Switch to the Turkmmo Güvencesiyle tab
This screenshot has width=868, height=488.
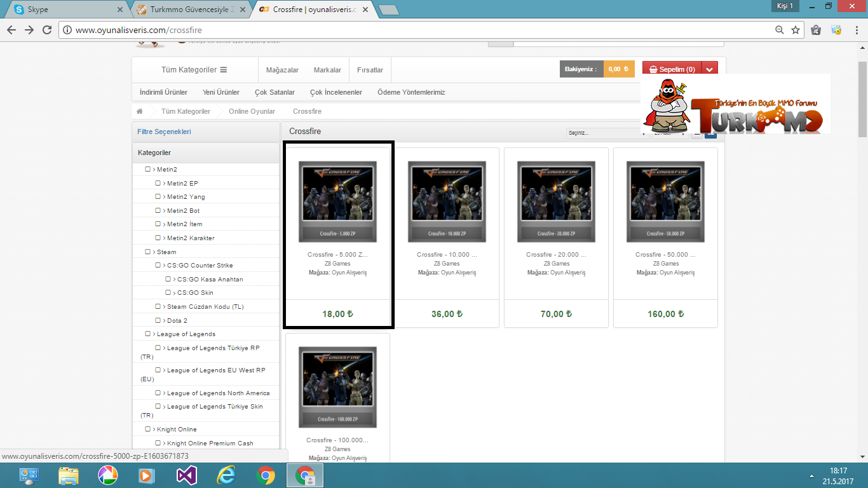pos(189,10)
